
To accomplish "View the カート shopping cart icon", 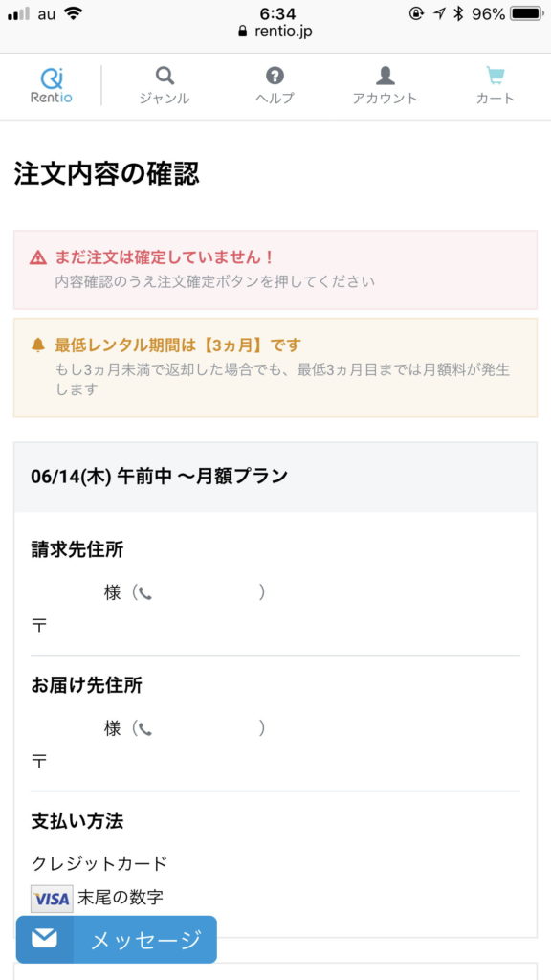I will 496,77.
